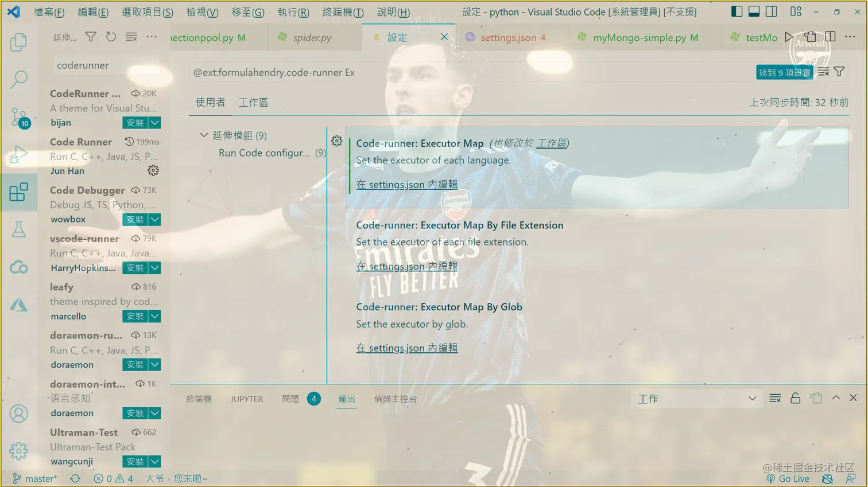Image resolution: width=868 pixels, height=487 pixels.
Task: Toggle secondary side bar layout icon
Action: (x=772, y=11)
